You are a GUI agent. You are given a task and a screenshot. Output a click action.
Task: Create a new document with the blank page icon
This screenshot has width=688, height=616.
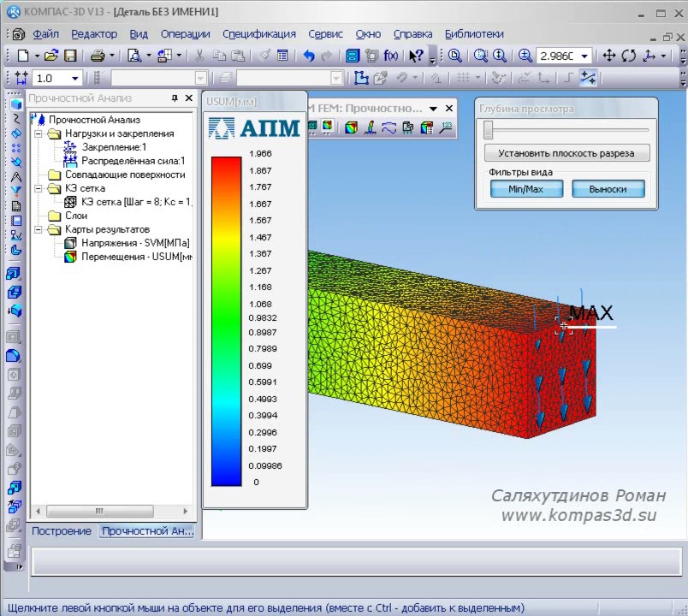tap(23, 56)
